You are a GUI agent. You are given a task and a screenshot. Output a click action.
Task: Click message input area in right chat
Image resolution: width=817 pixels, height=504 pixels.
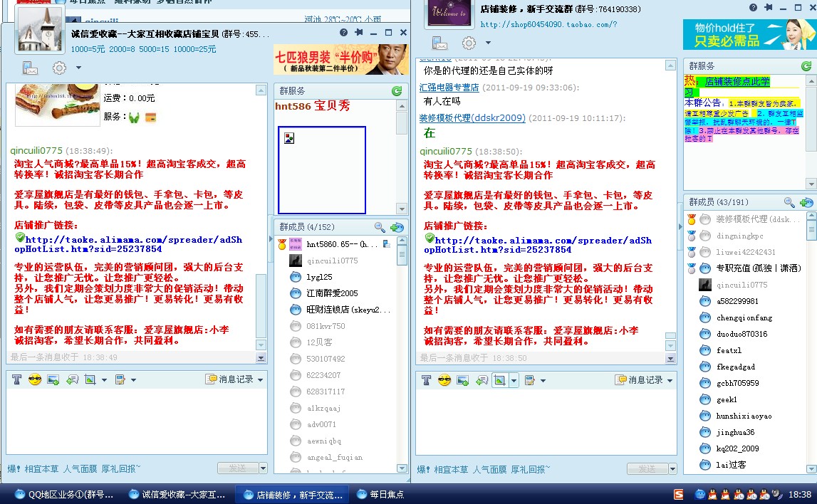pyautogui.click(x=546, y=424)
